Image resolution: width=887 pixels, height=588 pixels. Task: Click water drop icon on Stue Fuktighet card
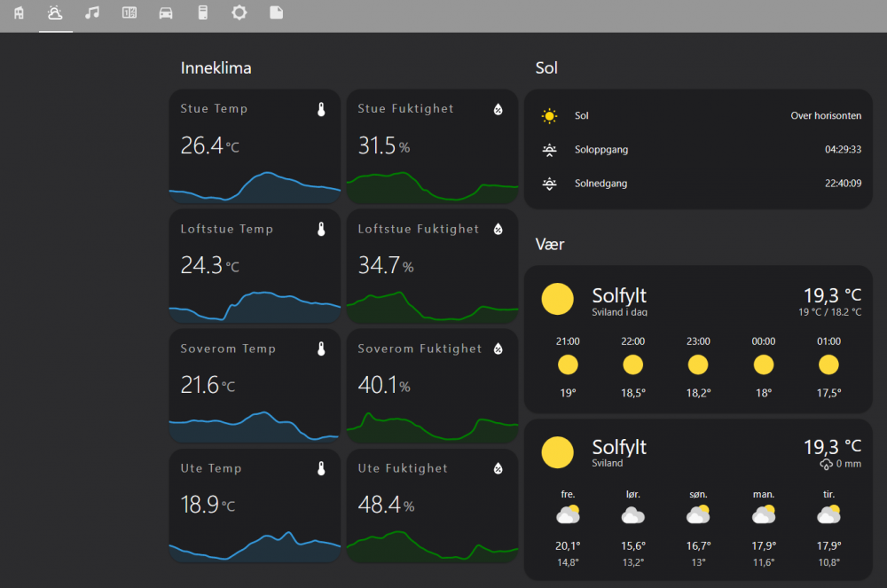click(x=498, y=110)
